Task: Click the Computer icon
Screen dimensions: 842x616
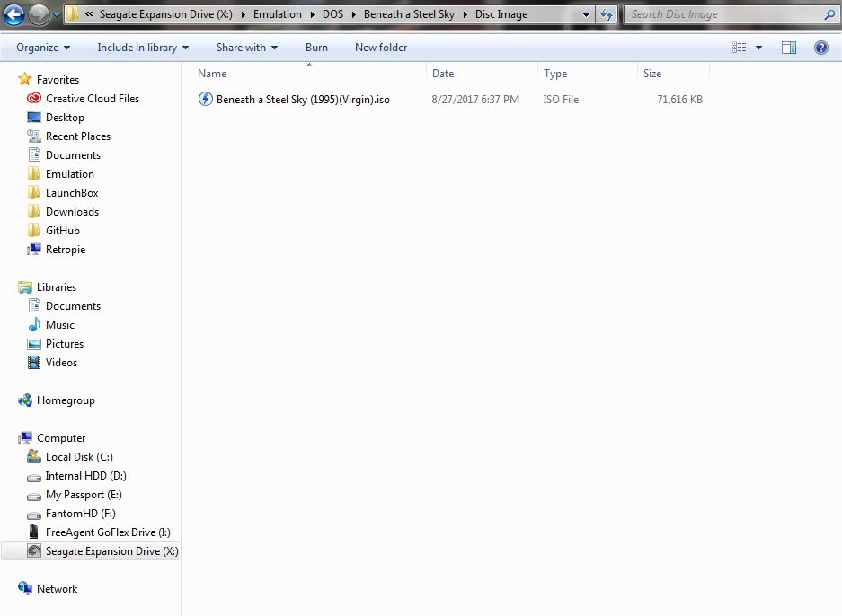Action: 24,438
